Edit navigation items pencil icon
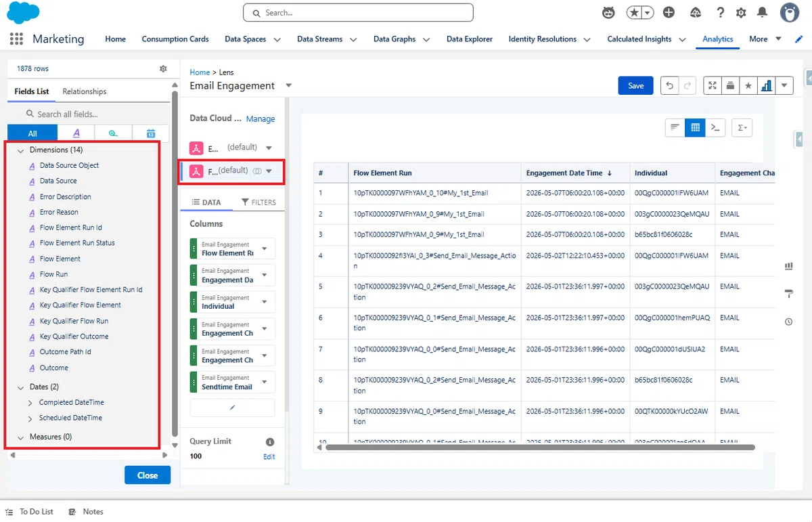This screenshot has height=522, width=812. tap(798, 39)
